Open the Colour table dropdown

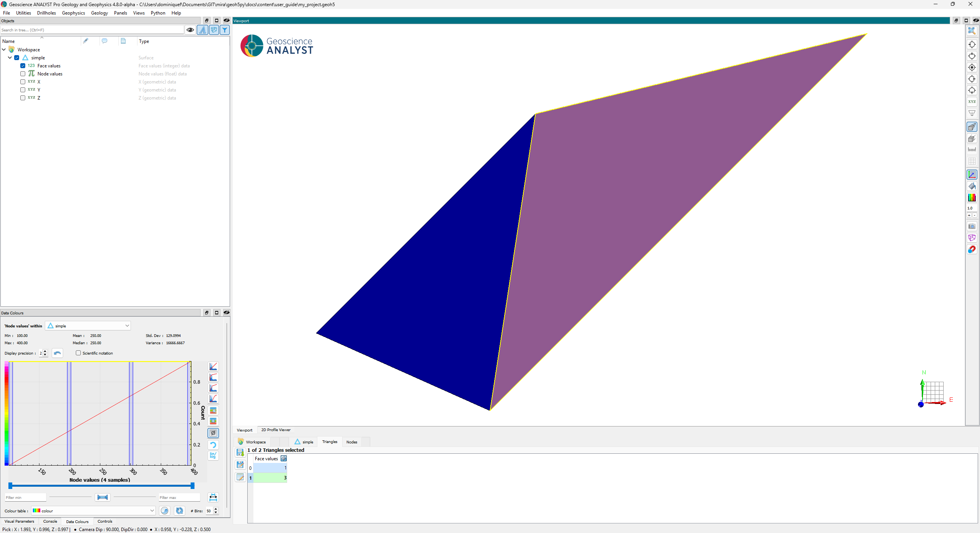tap(93, 511)
